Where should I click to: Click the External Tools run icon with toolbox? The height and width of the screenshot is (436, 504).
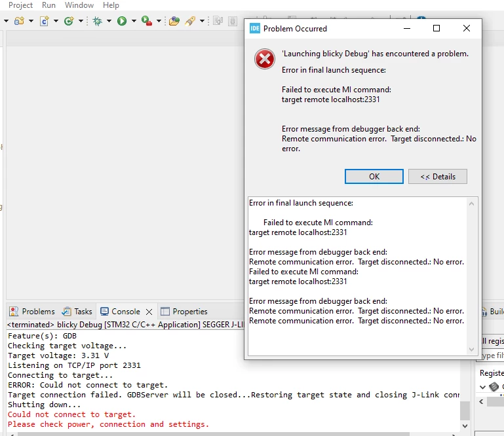(147, 21)
